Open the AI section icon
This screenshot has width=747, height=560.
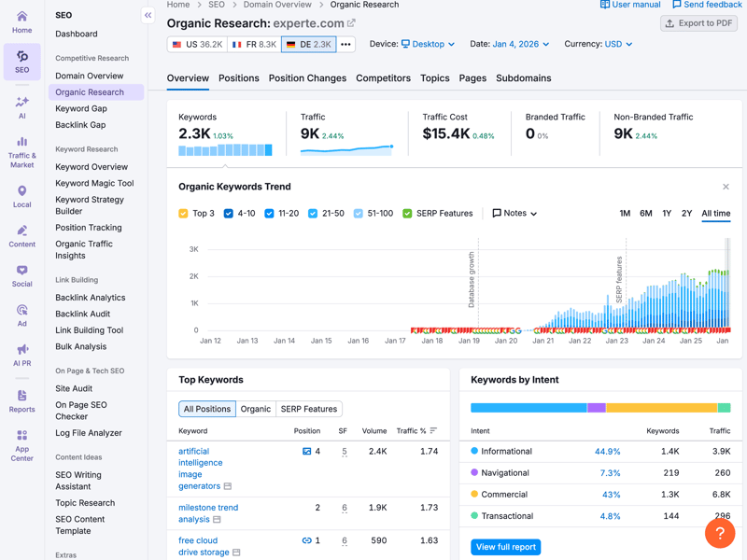click(x=21, y=106)
